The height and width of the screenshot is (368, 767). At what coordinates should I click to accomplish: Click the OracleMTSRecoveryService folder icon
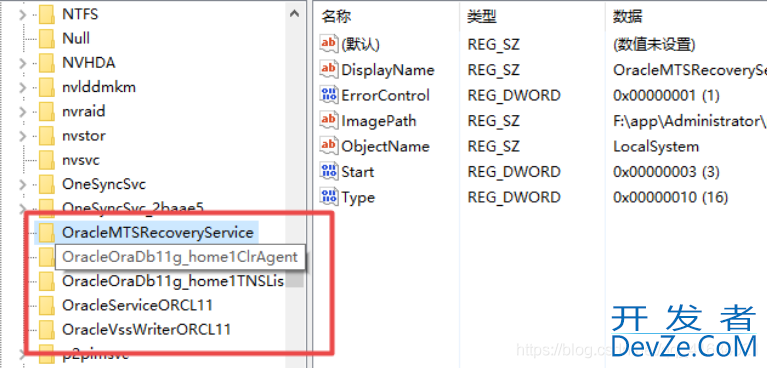pos(47,232)
